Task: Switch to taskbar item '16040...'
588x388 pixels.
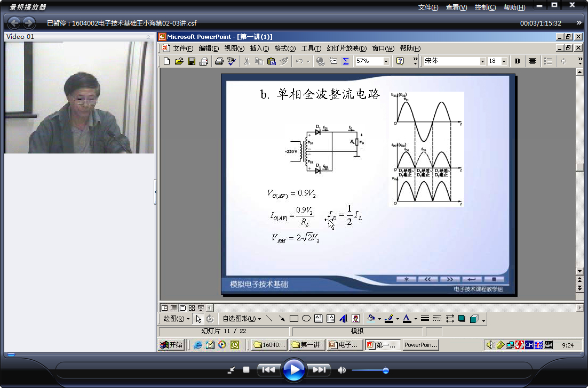Action: pyautogui.click(x=269, y=344)
